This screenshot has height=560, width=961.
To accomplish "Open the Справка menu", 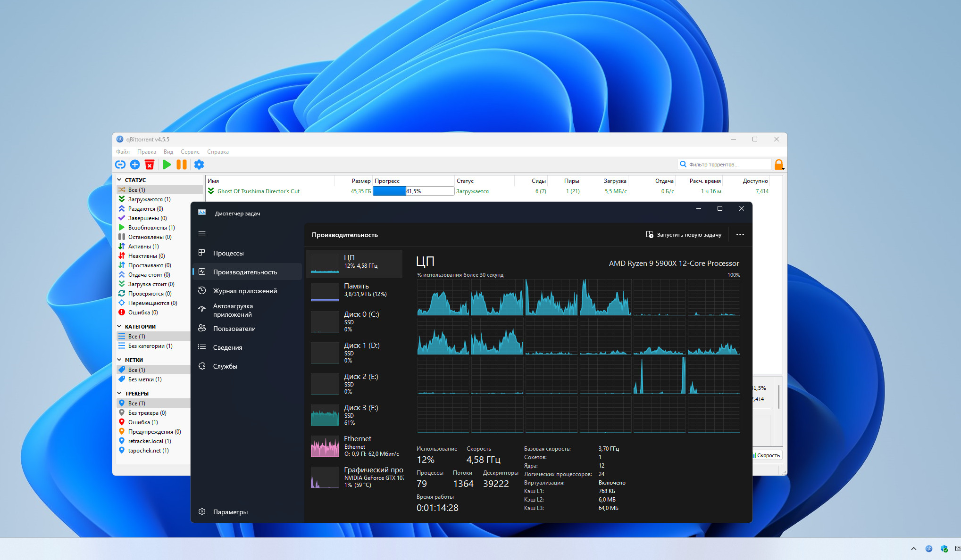I will [x=218, y=152].
